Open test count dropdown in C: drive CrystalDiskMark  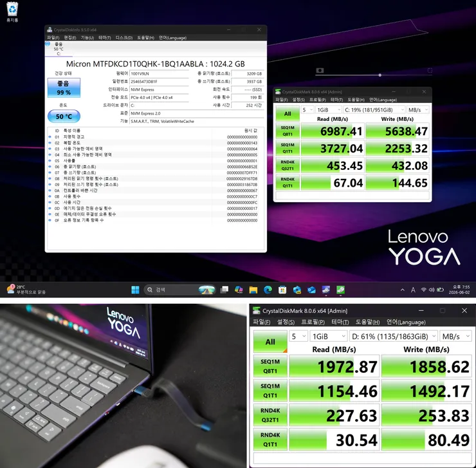[x=307, y=110]
